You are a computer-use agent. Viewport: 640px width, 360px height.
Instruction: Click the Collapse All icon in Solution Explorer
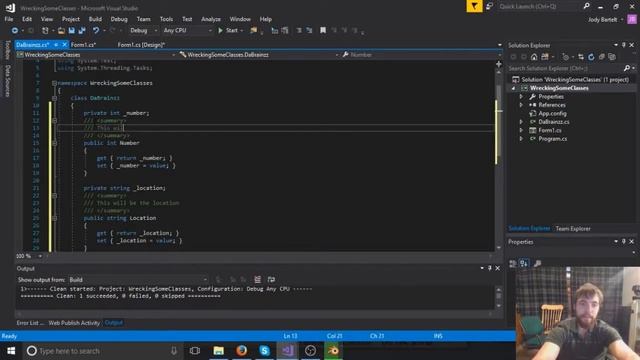602,57
